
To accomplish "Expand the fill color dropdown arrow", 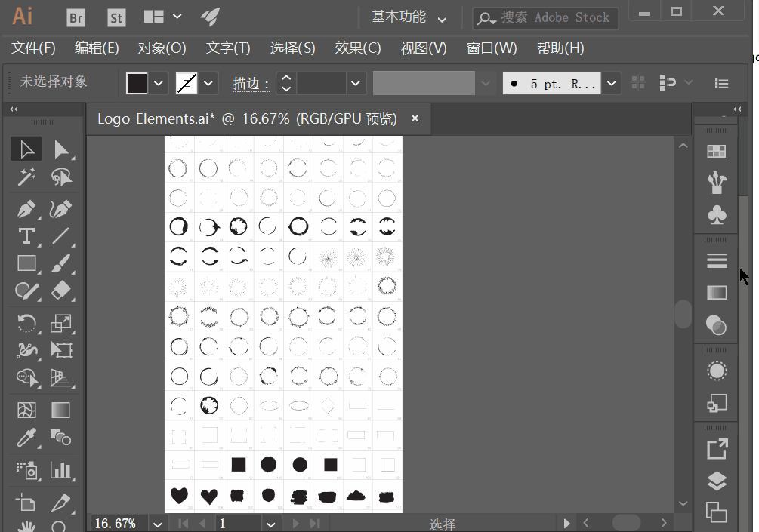I will pos(159,83).
